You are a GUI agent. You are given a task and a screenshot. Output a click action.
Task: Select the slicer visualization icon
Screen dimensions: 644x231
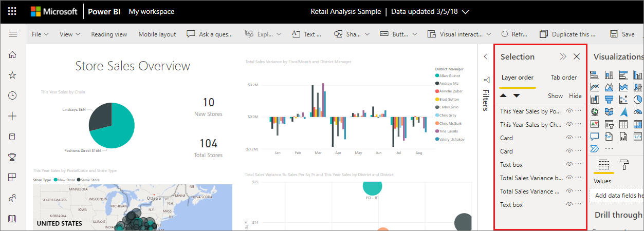point(609,124)
